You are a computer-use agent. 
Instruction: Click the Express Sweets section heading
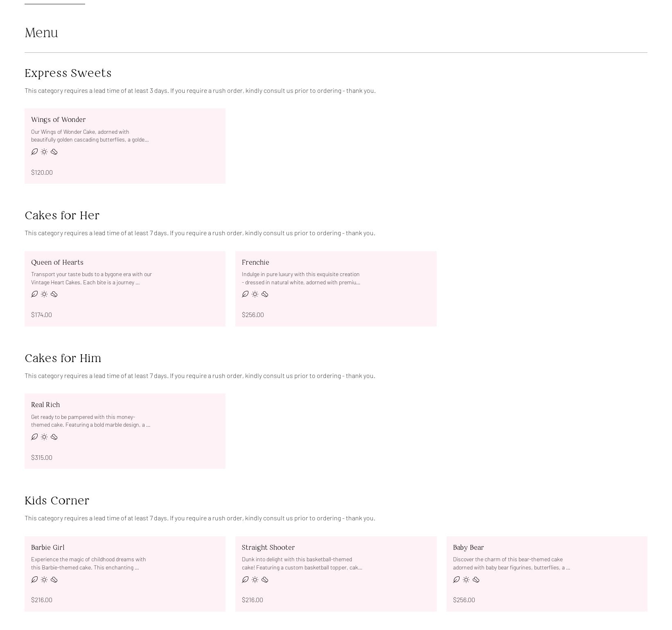pyautogui.click(x=68, y=73)
